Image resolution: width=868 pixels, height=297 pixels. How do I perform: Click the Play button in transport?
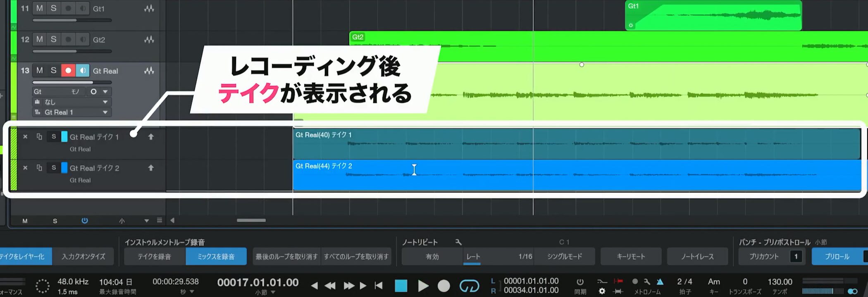coord(423,286)
